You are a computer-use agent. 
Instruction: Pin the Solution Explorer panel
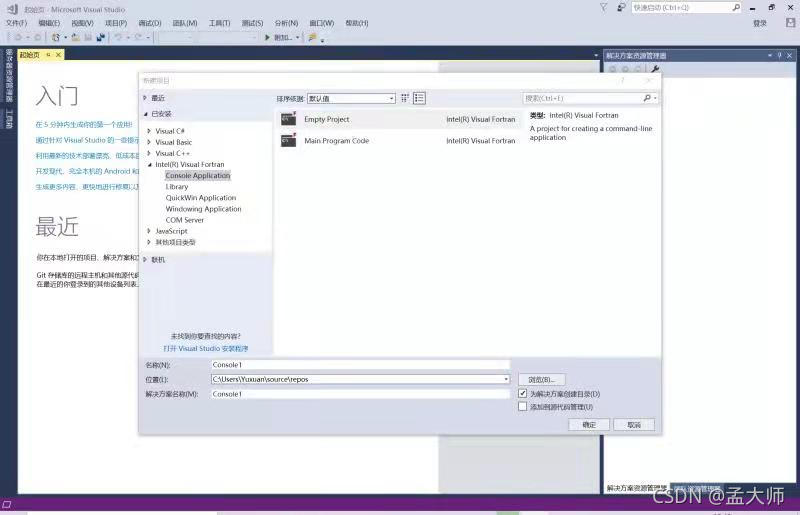coord(780,55)
